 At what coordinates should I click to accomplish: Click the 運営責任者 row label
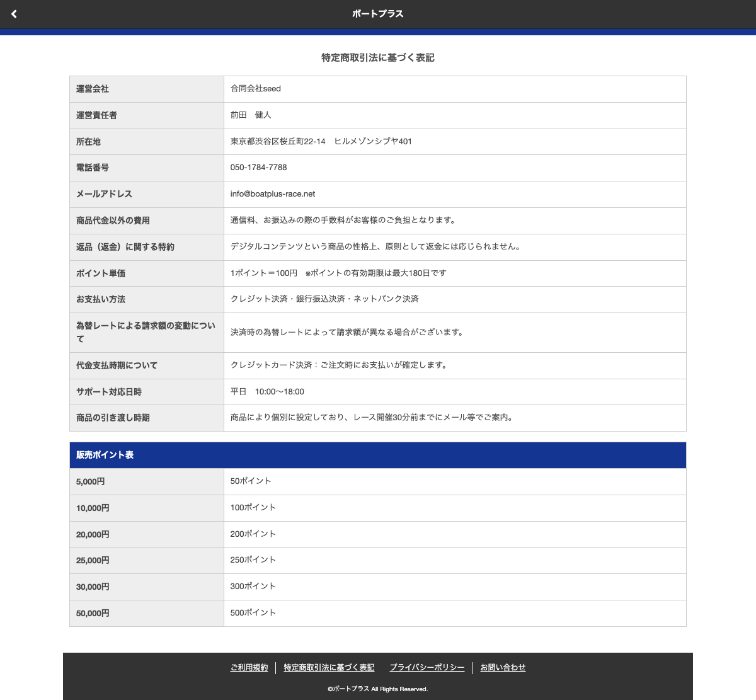click(x=96, y=115)
